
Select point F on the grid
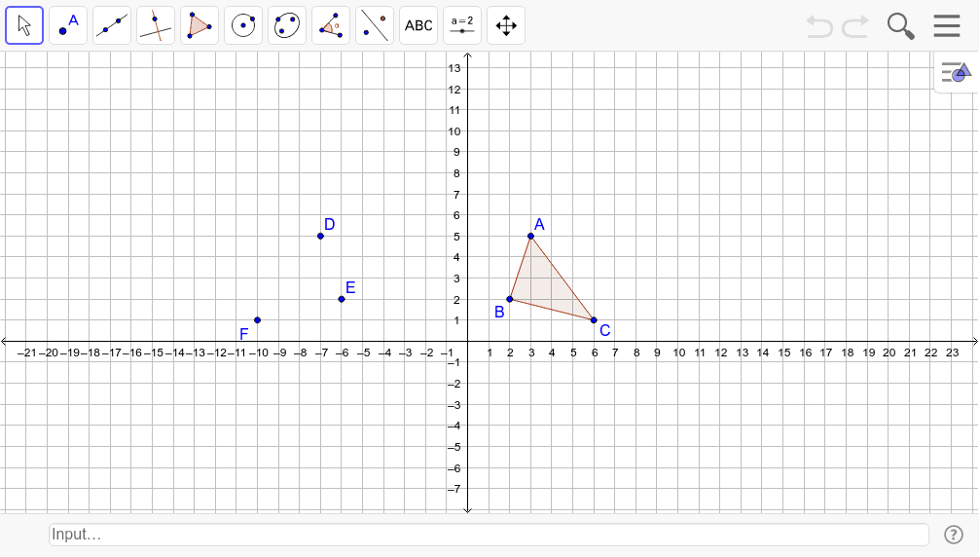click(x=258, y=320)
